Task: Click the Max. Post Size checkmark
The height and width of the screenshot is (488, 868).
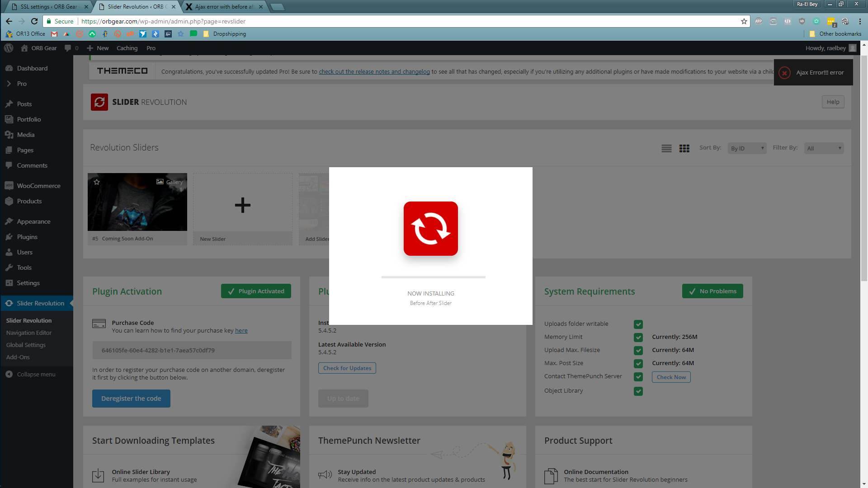Action: click(x=638, y=363)
